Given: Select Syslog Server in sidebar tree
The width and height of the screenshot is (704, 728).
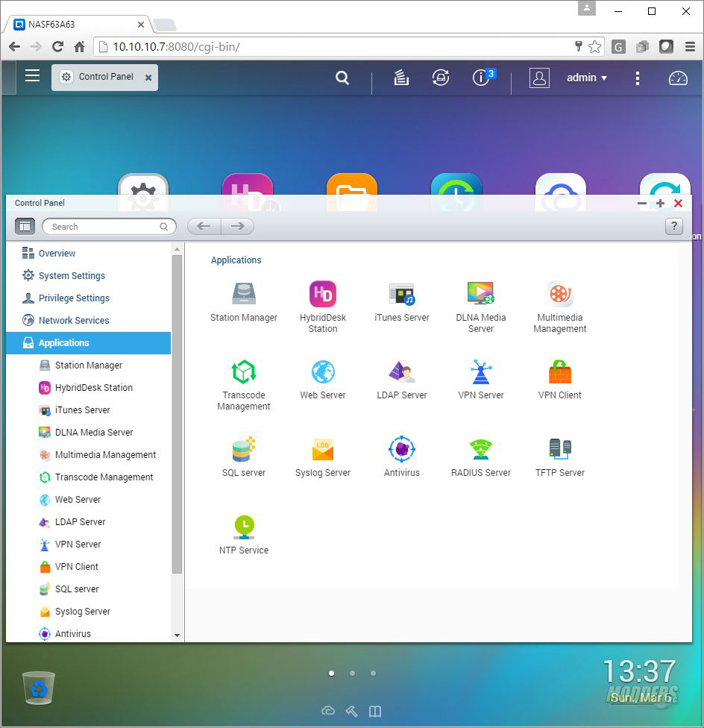Looking at the screenshot, I should click(x=88, y=611).
